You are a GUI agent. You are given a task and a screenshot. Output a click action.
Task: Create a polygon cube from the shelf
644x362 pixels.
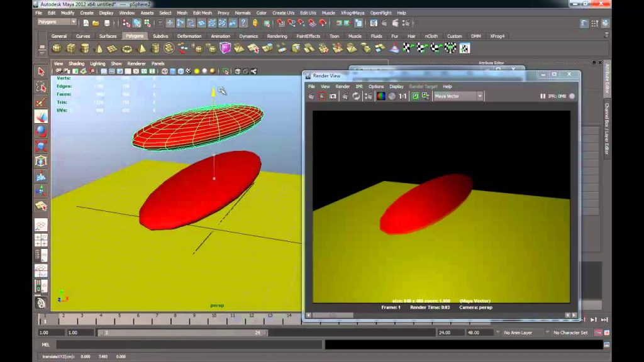70,48
